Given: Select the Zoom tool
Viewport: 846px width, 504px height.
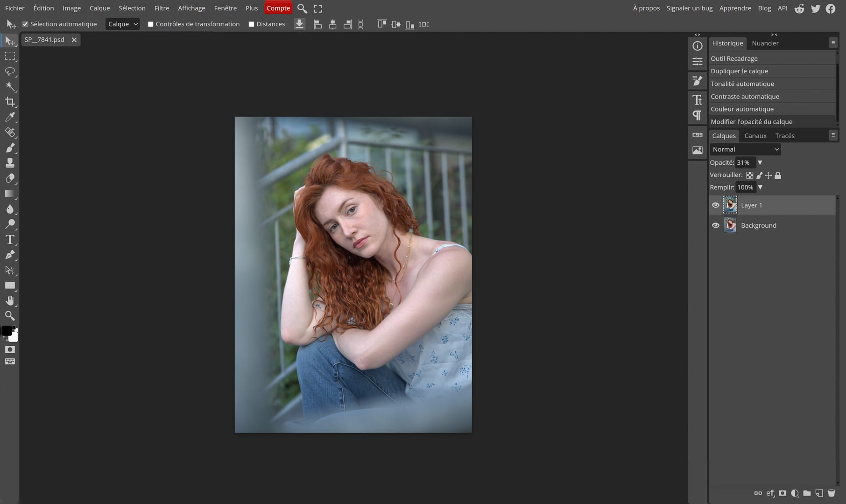Looking at the screenshot, I should tap(10, 316).
